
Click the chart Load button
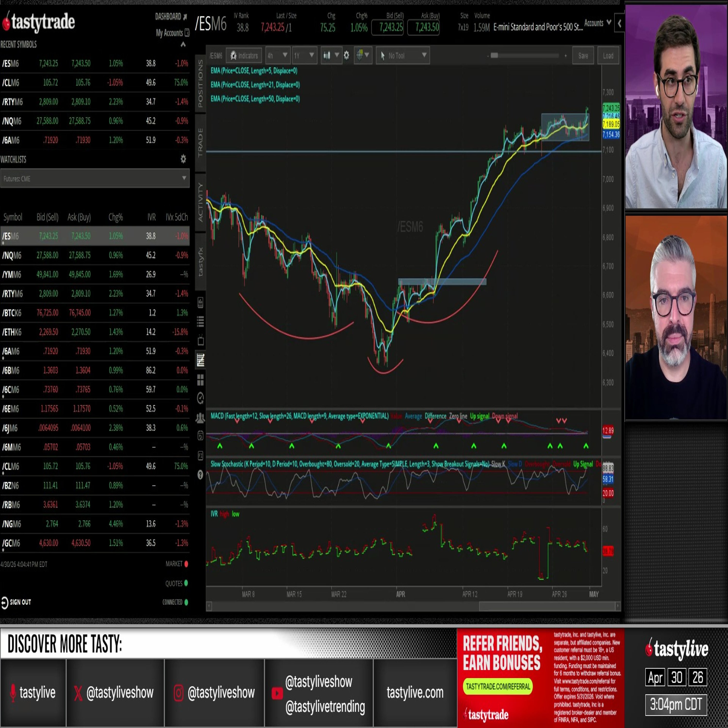click(x=608, y=56)
